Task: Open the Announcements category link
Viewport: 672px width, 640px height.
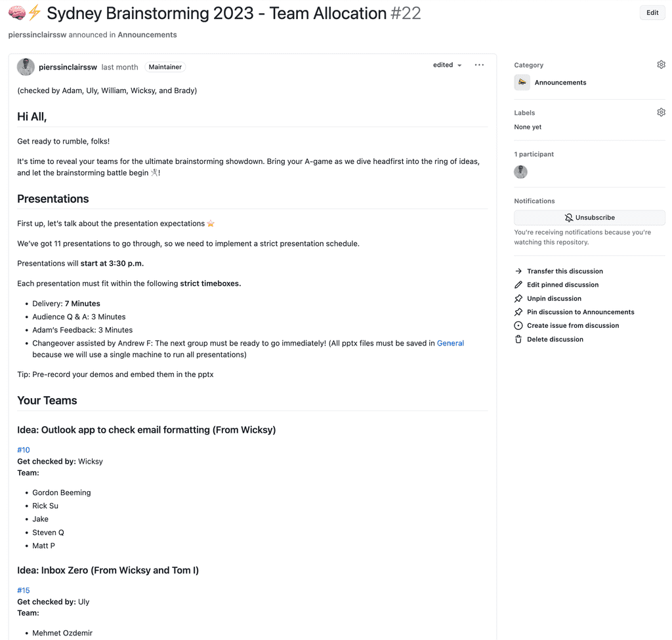Action: [560, 82]
